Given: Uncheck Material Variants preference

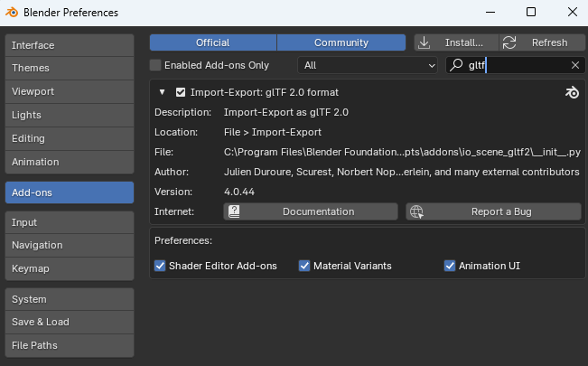Looking at the screenshot, I should tap(304, 266).
